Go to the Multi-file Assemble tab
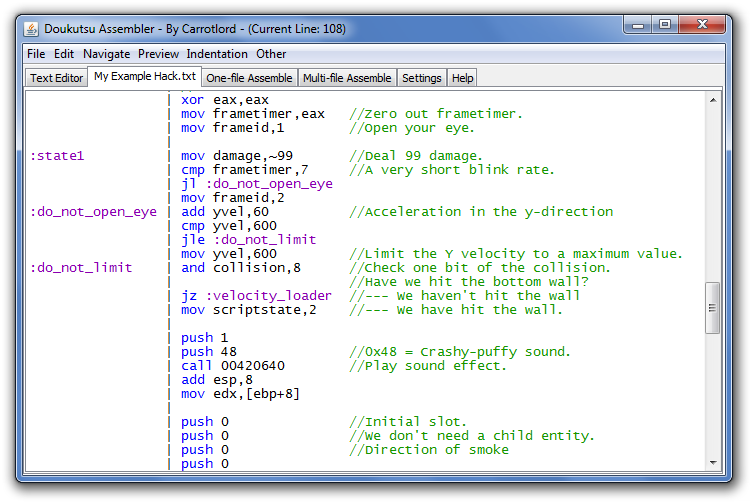The image size is (750, 502). point(347,78)
